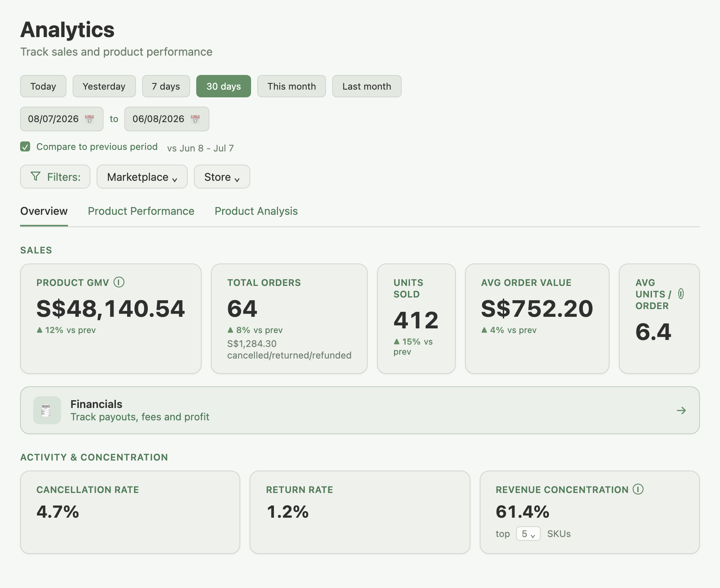Switch to the Overview tab
This screenshot has width=720, height=588.
pos(44,211)
